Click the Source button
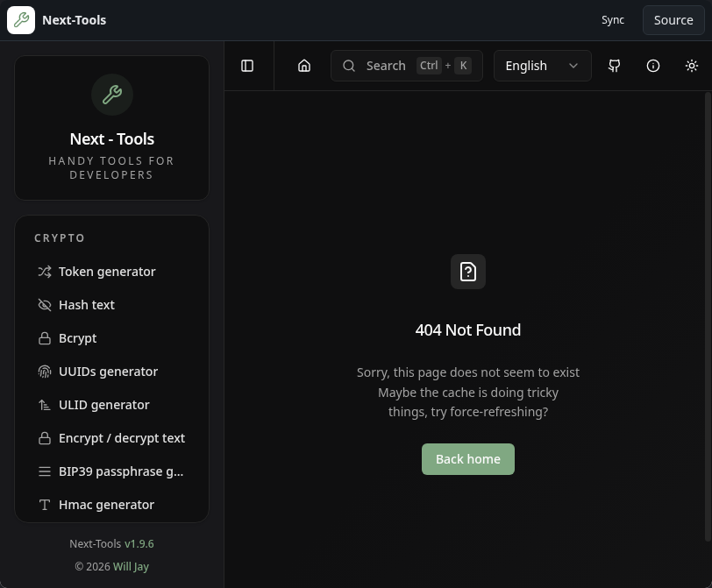The image size is (712, 588). [673, 20]
